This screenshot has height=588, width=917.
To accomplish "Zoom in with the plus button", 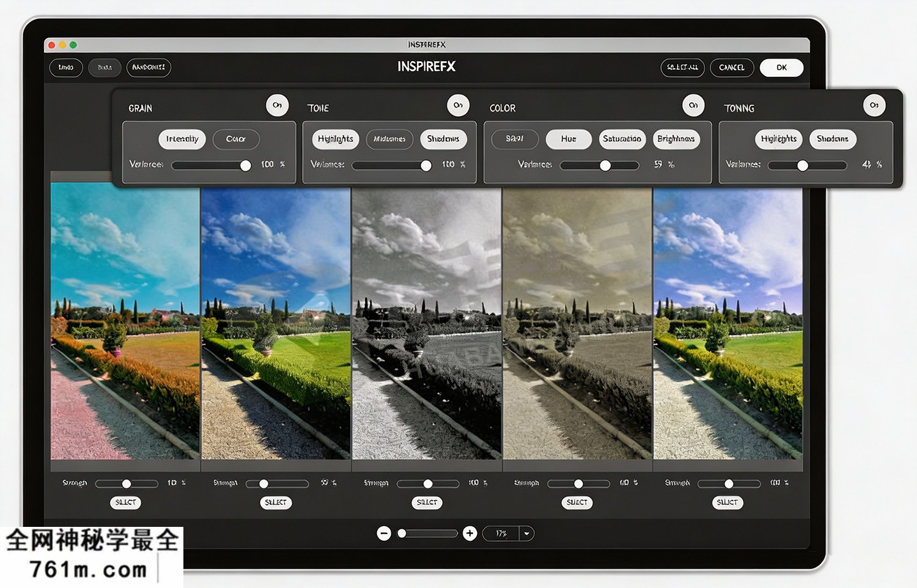I will point(470,534).
